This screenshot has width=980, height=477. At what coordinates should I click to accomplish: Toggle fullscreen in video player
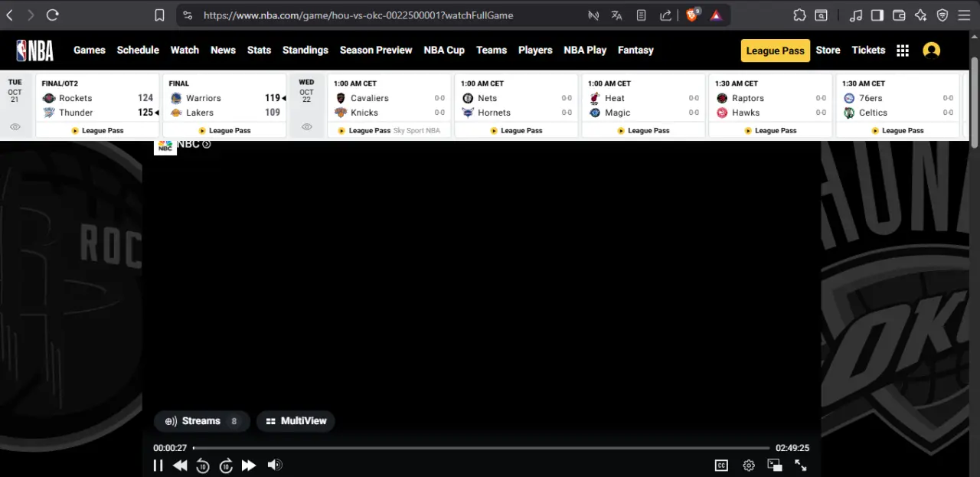point(801,465)
